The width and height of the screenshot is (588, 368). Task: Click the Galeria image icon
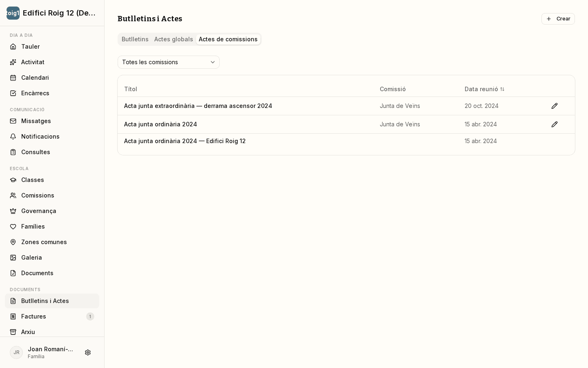(x=13, y=258)
